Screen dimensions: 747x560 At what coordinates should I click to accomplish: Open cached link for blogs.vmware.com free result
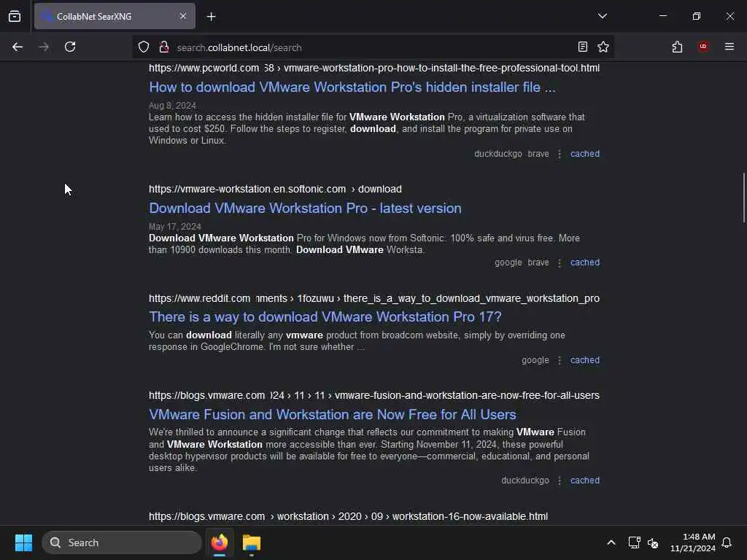[x=585, y=481]
